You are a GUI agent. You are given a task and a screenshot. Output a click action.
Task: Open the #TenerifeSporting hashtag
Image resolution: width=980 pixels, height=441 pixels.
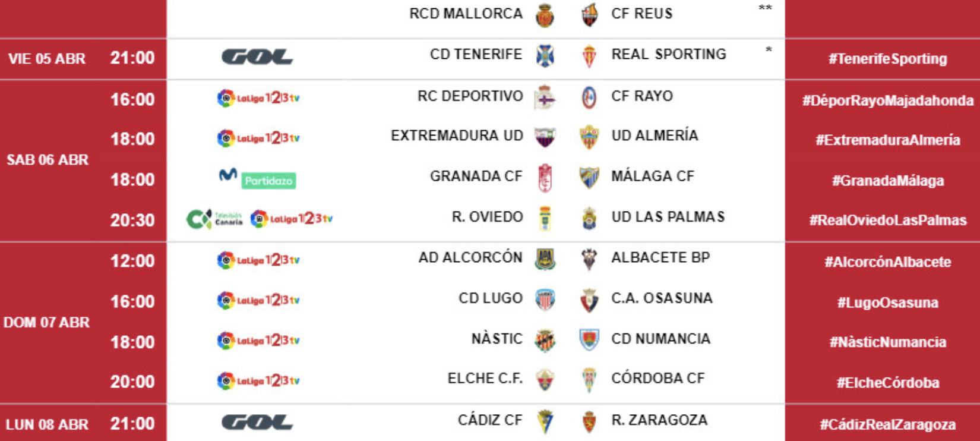click(887, 59)
